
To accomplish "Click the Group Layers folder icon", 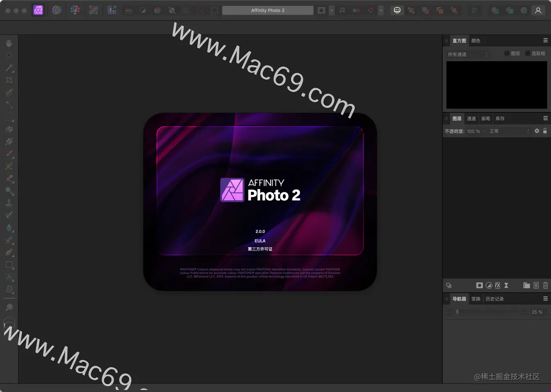I will pos(526,285).
